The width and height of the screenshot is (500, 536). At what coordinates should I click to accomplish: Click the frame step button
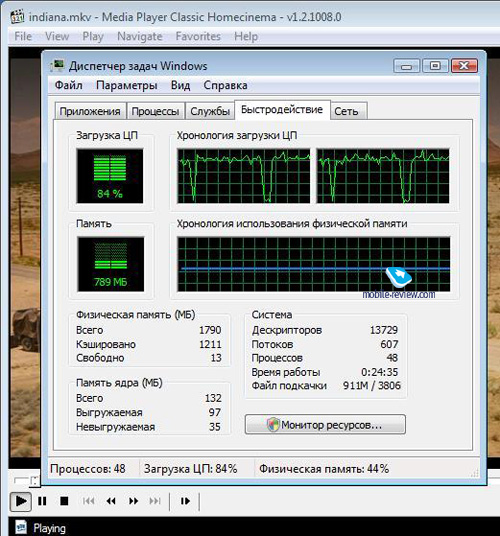(185, 501)
